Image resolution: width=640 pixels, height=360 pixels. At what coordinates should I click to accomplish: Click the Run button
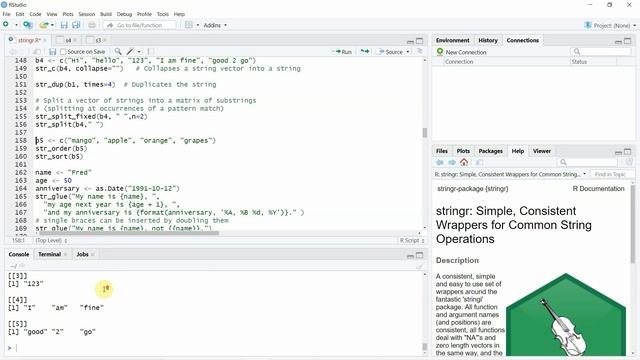[342, 52]
